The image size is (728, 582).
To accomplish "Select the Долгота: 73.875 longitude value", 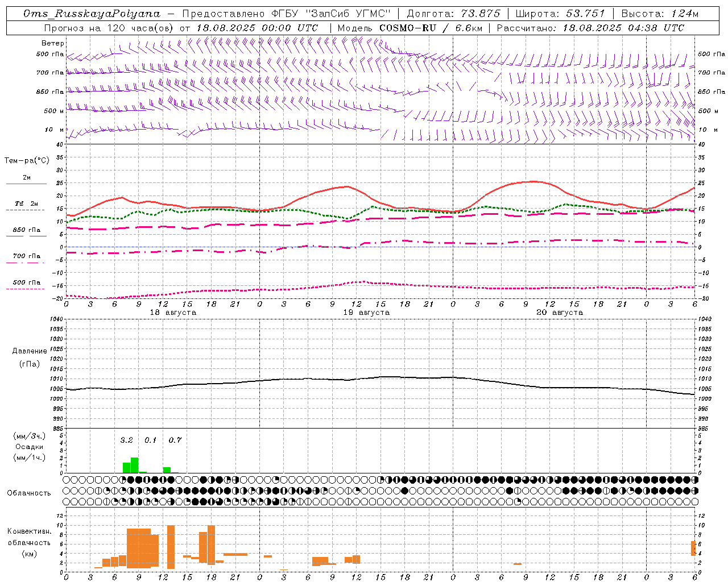I will pyautogui.click(x=453, y=14).
